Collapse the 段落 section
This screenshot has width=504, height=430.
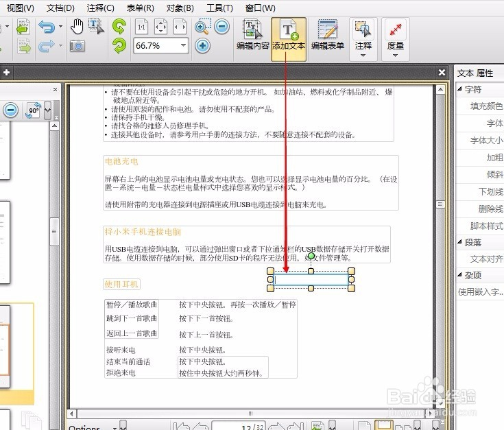459,241
